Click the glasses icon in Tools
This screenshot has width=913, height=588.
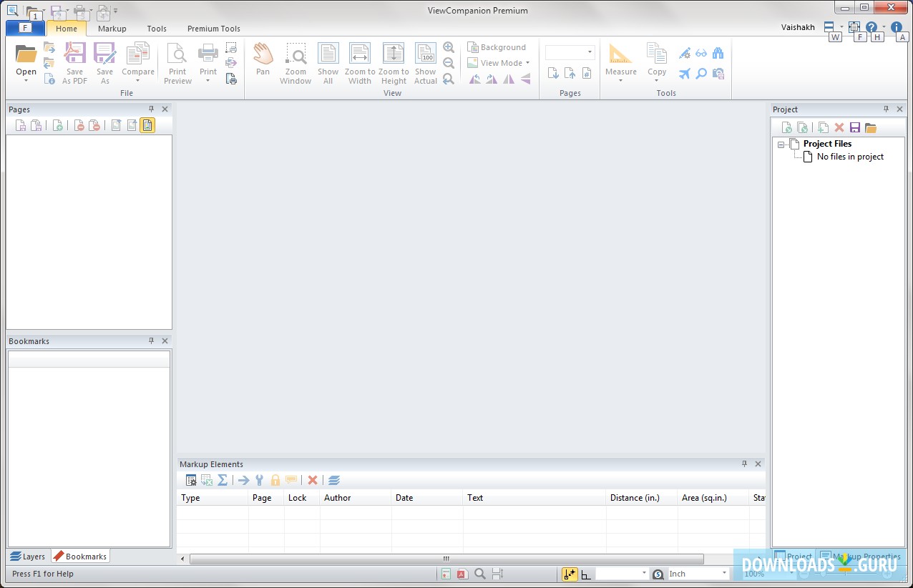point(701,54)
